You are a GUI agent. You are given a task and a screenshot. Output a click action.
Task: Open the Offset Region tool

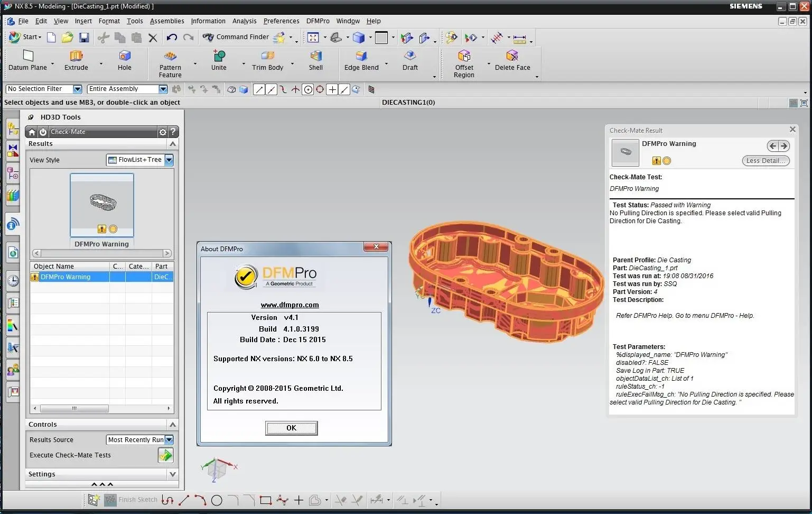click(464, 64)
